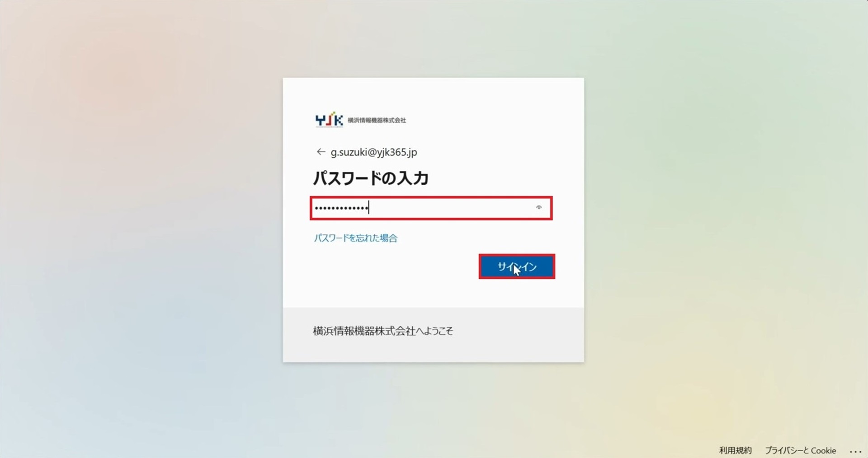
Task: Reveal password with the eye icon
Action: pyautogui.click(x=538, y=208)
